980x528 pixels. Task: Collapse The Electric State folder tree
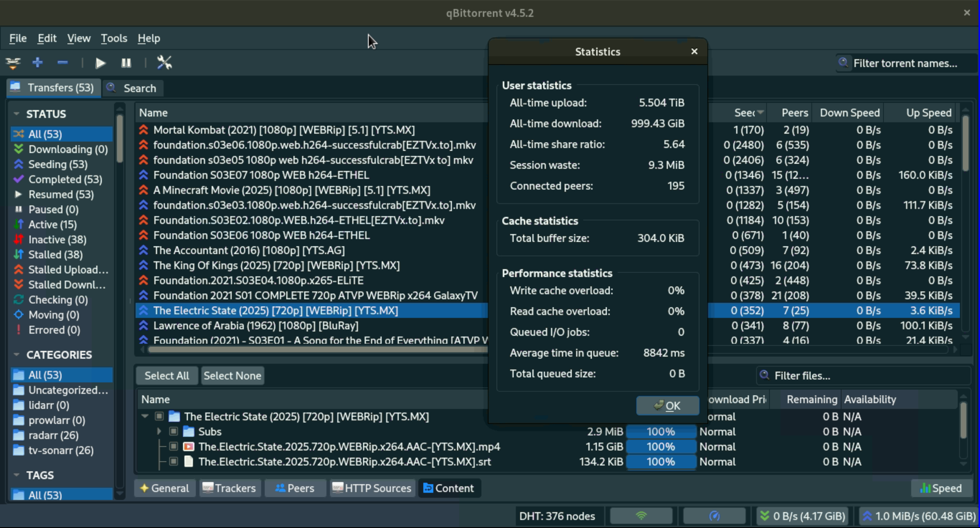[x=145, y=416]
